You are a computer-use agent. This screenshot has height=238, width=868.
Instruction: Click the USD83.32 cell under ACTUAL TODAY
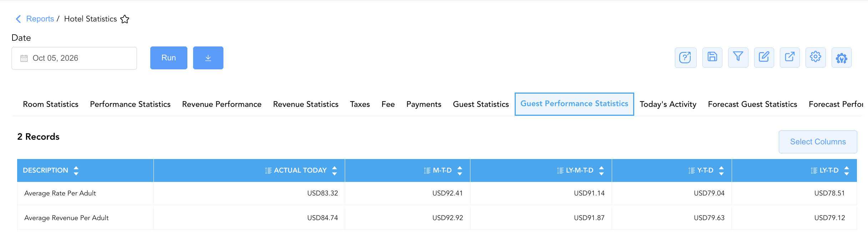coord(323,193)
